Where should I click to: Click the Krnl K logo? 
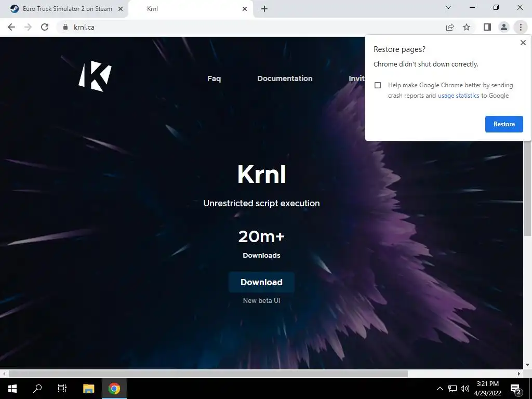click(95, 76)
